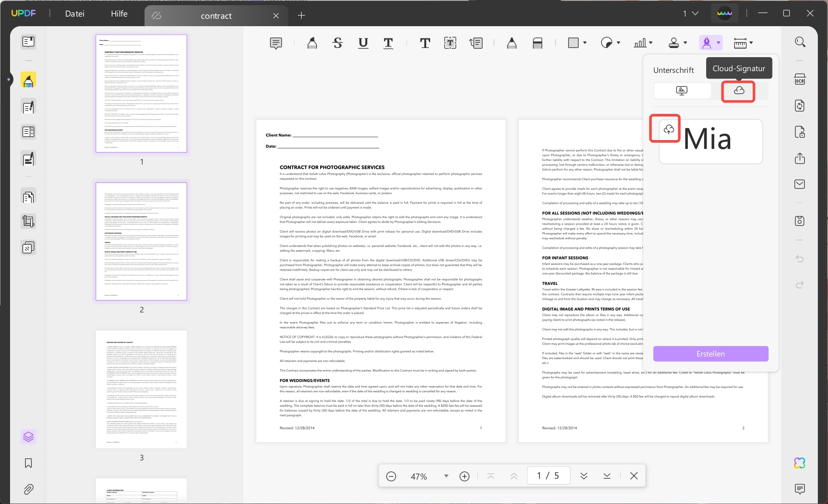
Task: Jump to the first page arrow
Action: tap(491, 476)
